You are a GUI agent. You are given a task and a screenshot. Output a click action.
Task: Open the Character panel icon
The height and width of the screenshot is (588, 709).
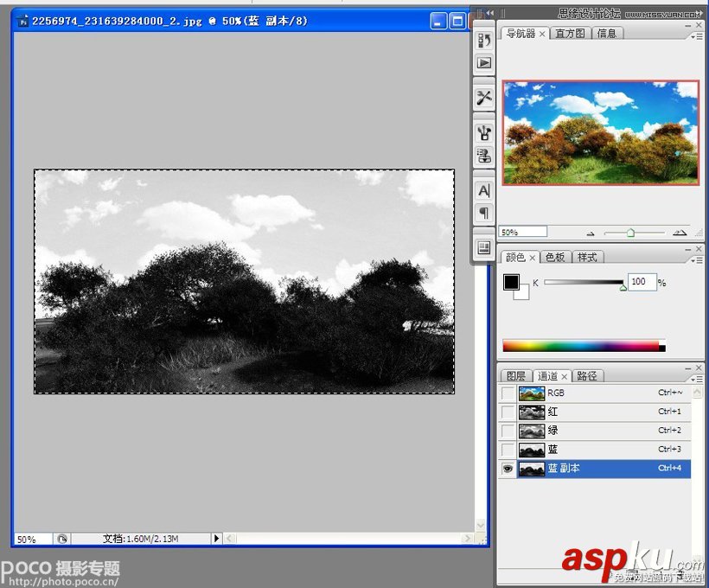click(484, 190)
